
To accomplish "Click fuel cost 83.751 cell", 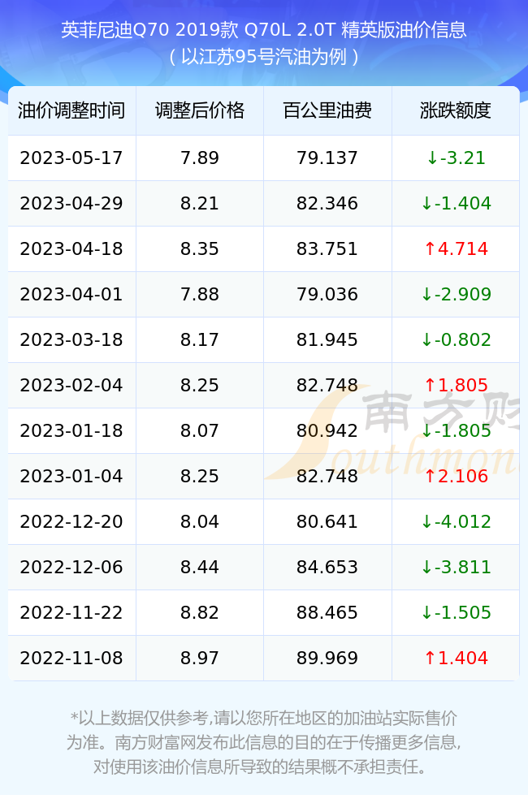I will [327, 249].
